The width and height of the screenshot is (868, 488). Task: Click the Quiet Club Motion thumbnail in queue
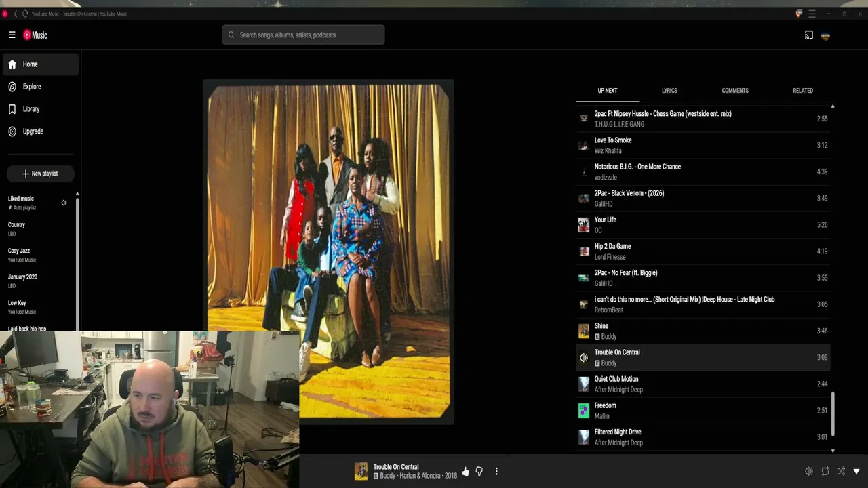(583, 384)
